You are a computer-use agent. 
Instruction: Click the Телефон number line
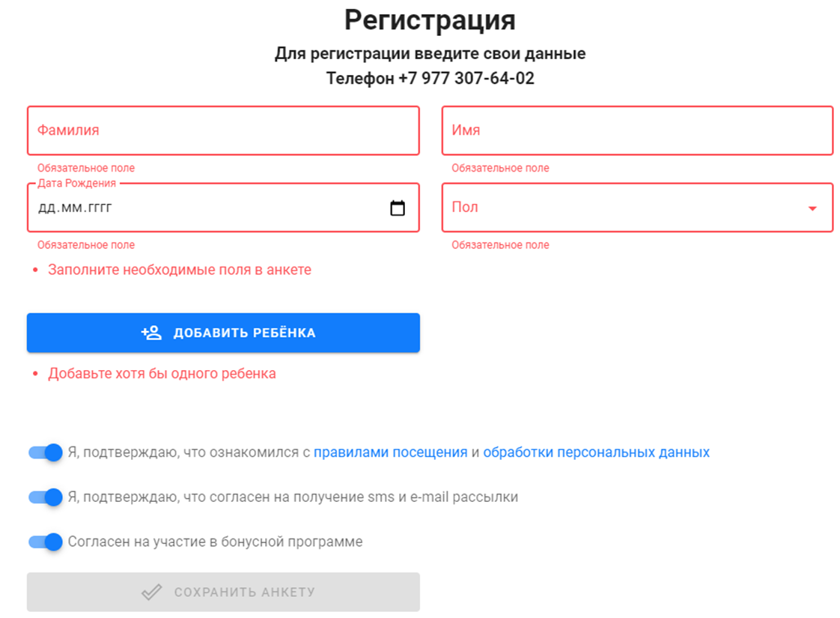[x=430, y=78]
